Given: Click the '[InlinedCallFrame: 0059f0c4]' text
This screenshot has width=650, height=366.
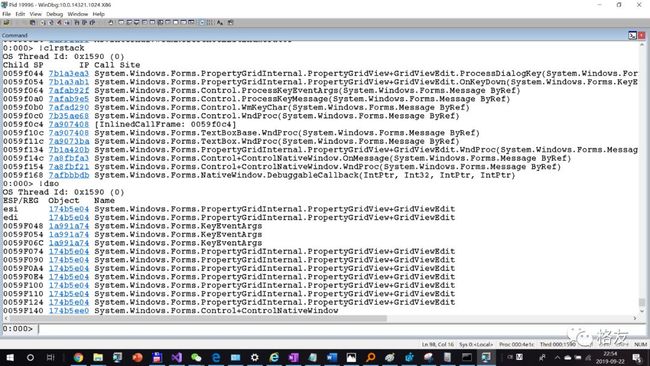Looking at the screenshot, I should (x=165, y=124).
